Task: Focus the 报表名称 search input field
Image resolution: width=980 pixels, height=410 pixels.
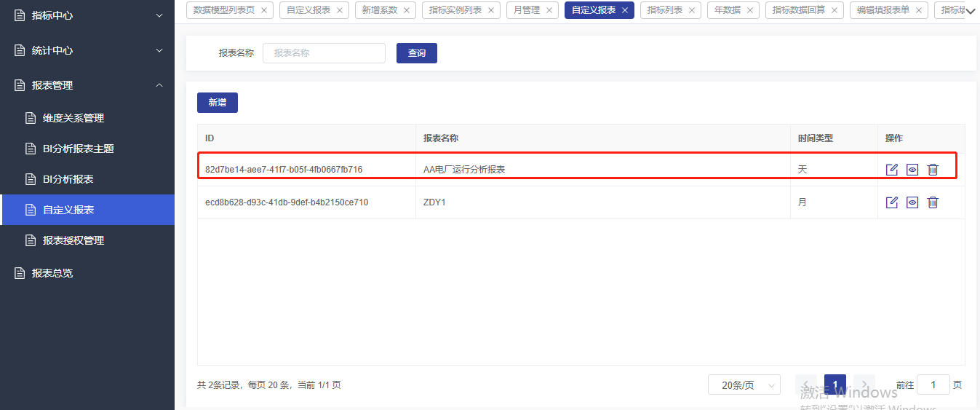Action: (324, 53)
